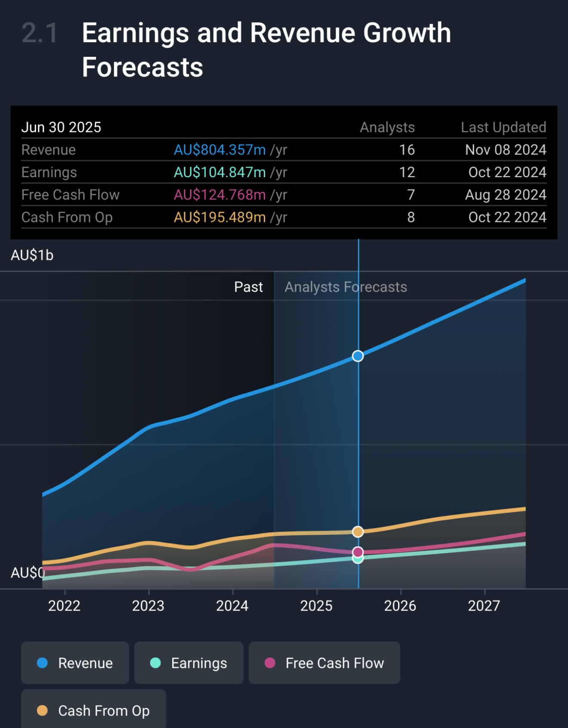Click the Past label on the chart
This screenshot has height=728, width=568.
(x=248, y=287)
